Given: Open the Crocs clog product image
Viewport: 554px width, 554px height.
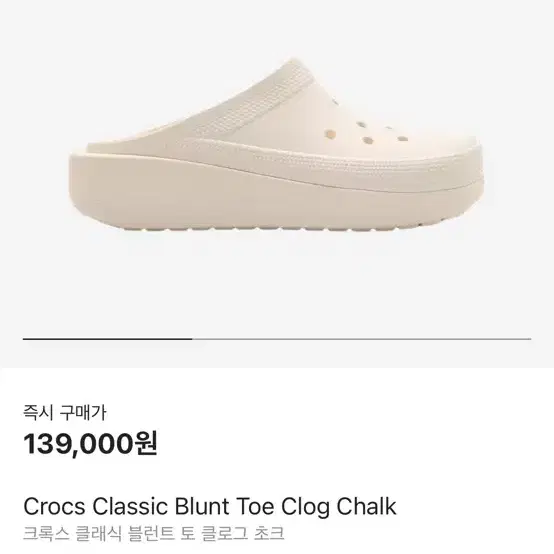Looking at the screenshot, I should tap(276, 145).
